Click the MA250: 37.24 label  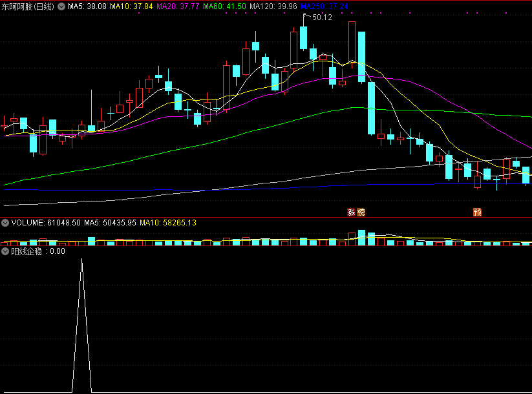coord(325,6)
